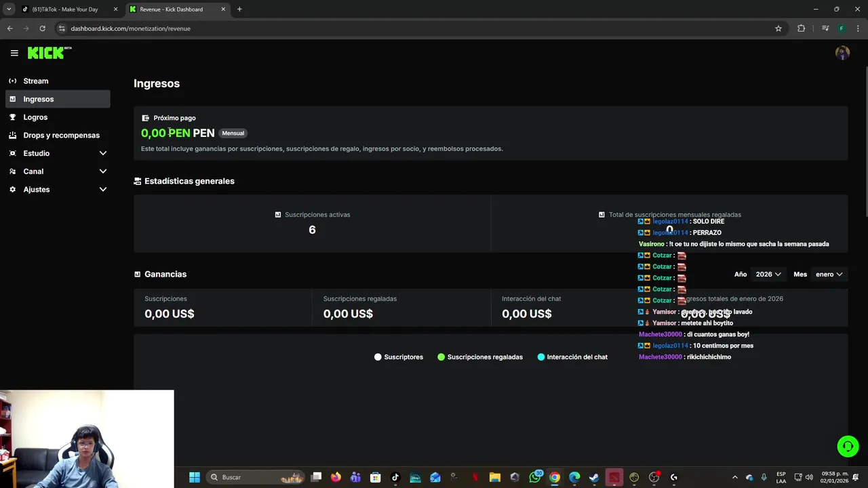Open Firefox from the taskbar

[336, 477]
